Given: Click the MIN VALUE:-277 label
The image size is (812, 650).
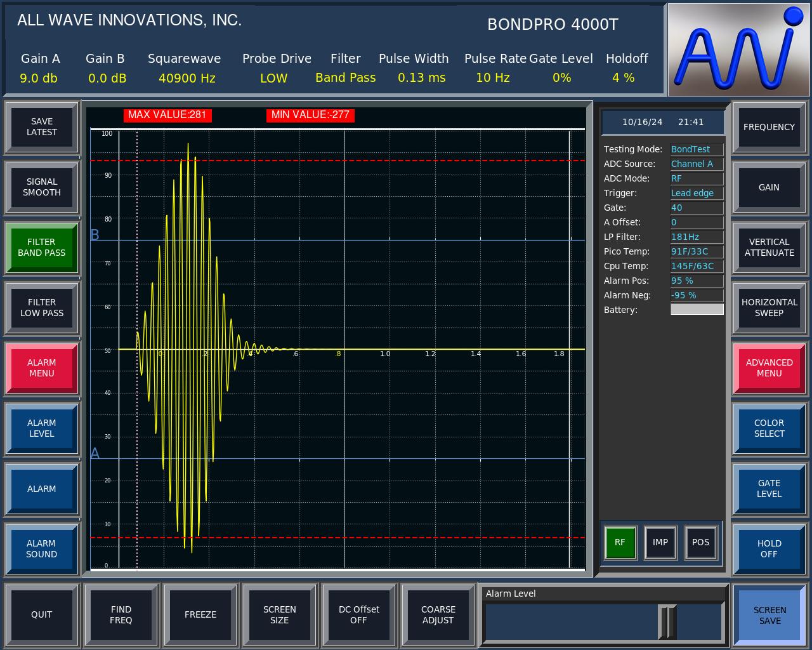Looking at the screenshot, I should click(310, 115).
